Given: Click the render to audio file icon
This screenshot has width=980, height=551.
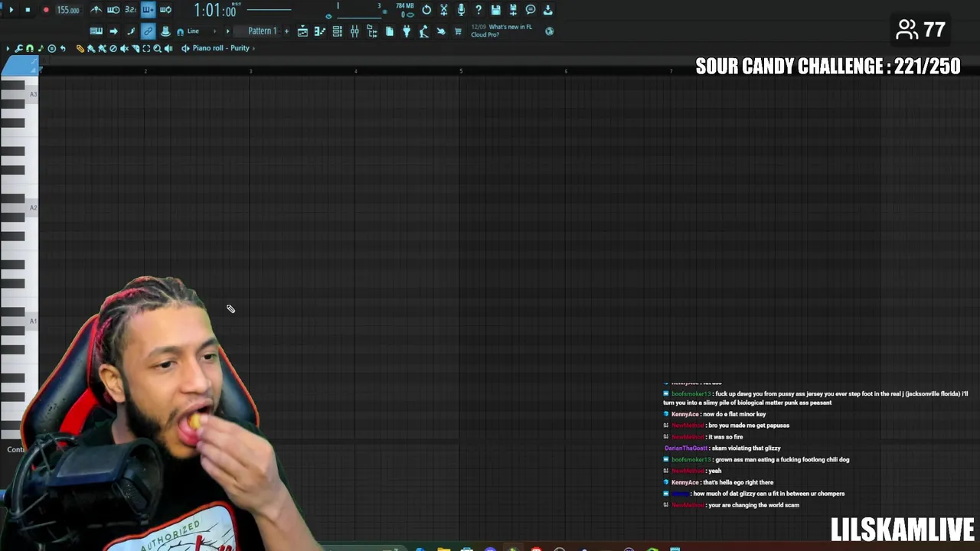Looking at the screenshot, I should [x=513, y=10].
